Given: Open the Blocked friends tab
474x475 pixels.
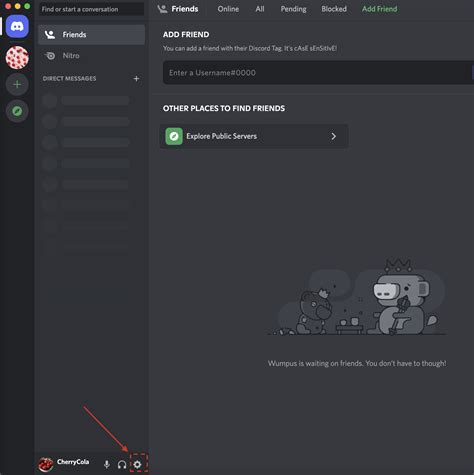Looking at the screenshot, I should coord(334,9).
